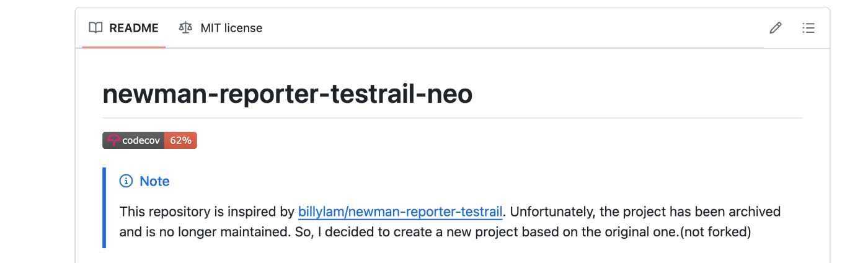Image resolution: width=868 pixels, height=263 pixels.
Task: Click the info circle icon beside Note
Action: pyautogui.click(x=126, y=181)
